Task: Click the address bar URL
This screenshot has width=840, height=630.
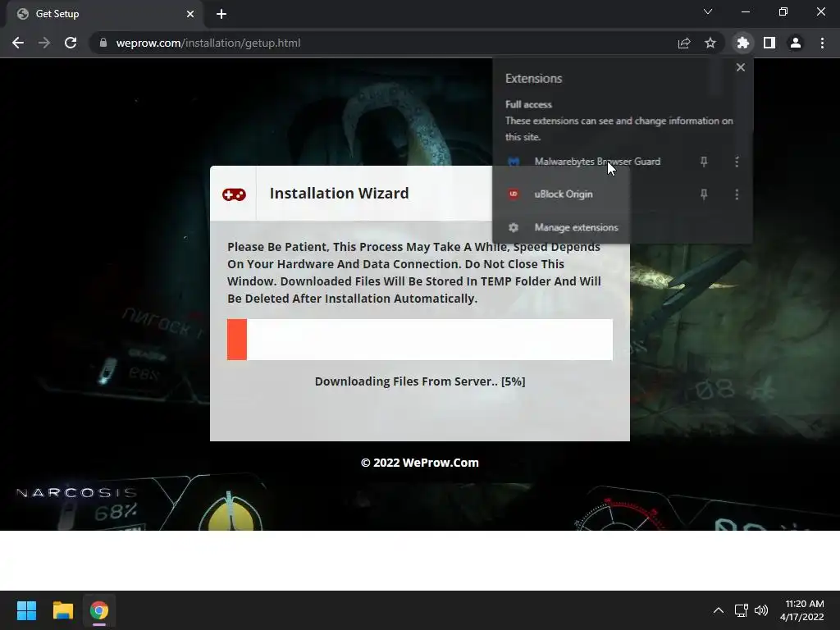Action: click(208, 43)
